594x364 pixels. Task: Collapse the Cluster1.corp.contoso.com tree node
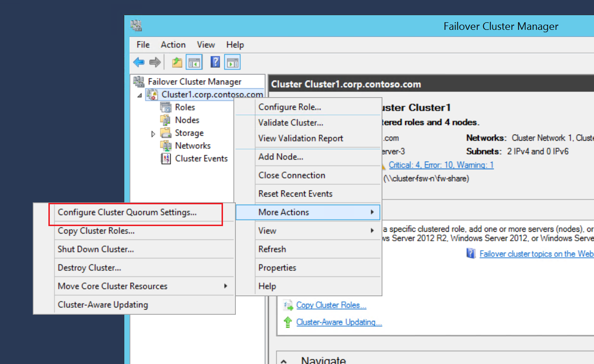coord(139,95)
